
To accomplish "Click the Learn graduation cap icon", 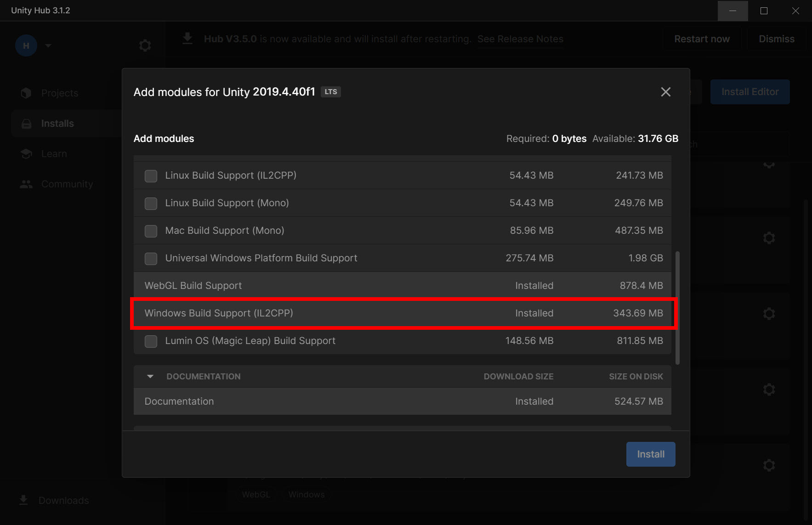I will click(26, 154).
